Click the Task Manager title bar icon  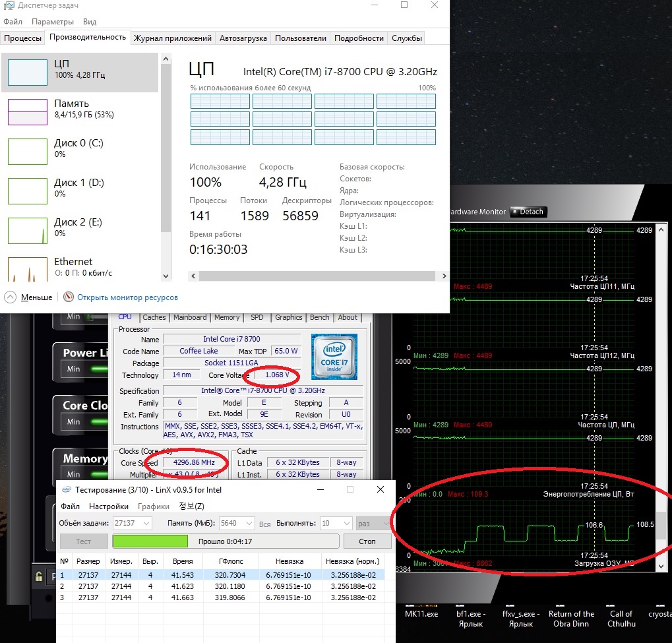point(8,5)
